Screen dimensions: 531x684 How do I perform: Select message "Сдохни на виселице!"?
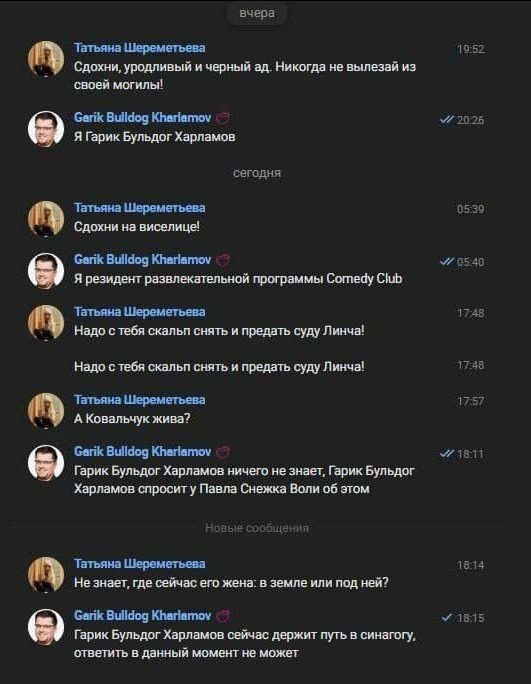137,227
